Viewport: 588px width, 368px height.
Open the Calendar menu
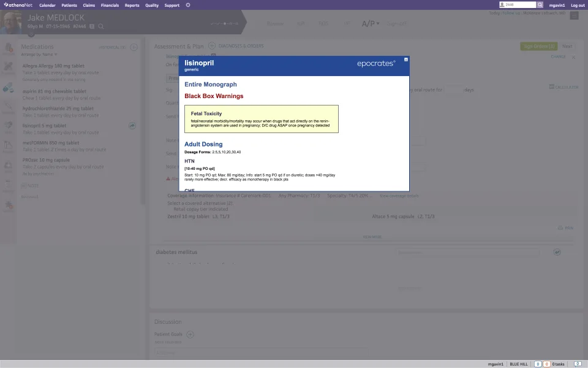point(47,6)
